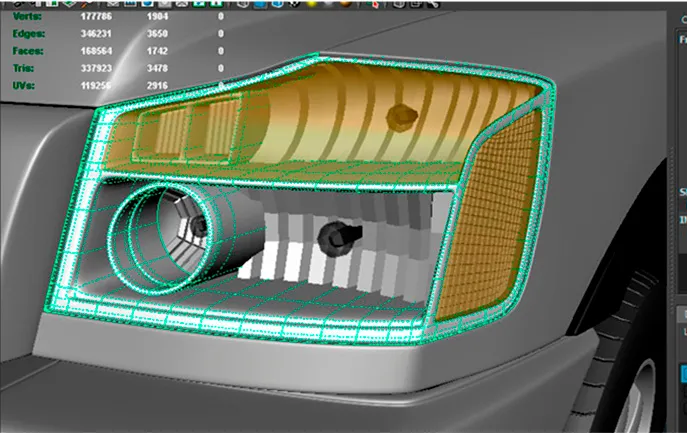Click the yellow sphere icon in toolbar
Viewport: 687px width, 433px height.
pos(311,4)
